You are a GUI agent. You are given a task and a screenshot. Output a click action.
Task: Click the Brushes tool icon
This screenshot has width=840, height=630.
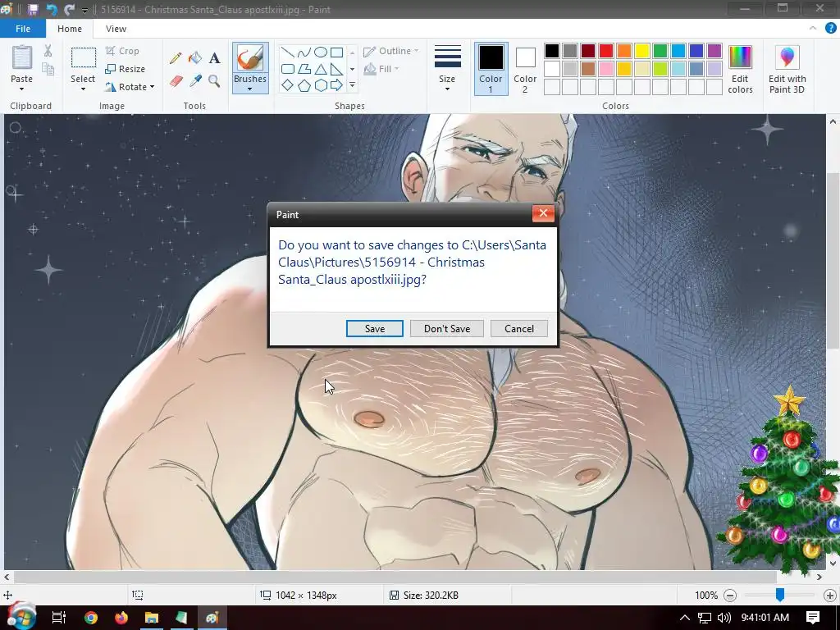coord(250,58)
